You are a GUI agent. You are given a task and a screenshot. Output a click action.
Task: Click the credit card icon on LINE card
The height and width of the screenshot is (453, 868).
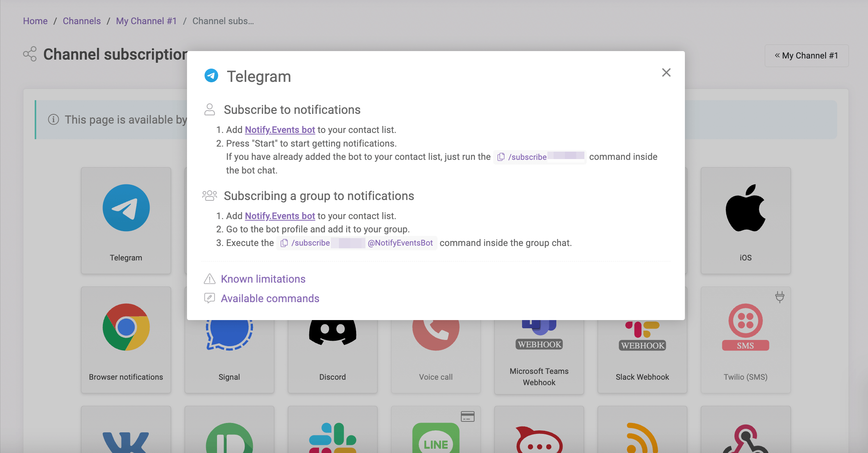point(468,416)
